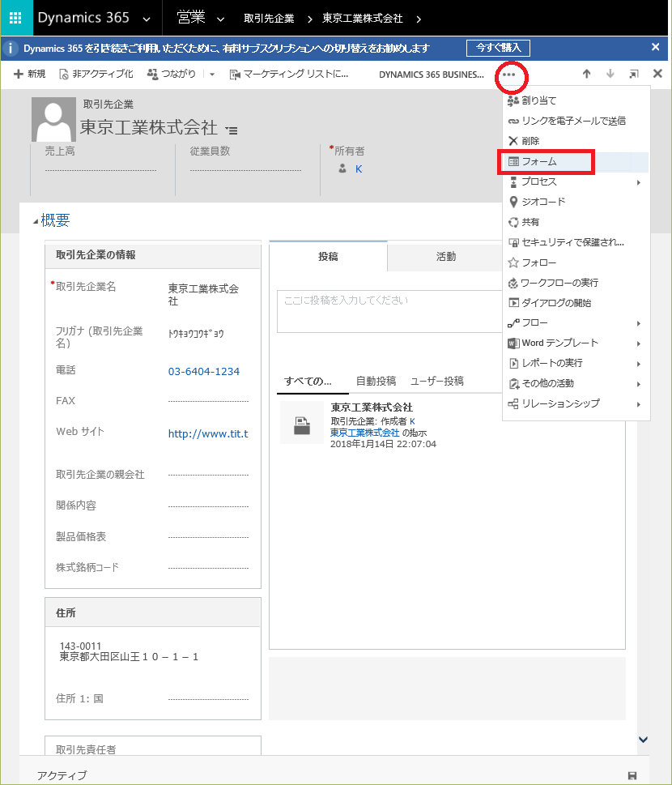The image size is (672, 785).
Task: Click つながり command
Action: tap(171, 74)
